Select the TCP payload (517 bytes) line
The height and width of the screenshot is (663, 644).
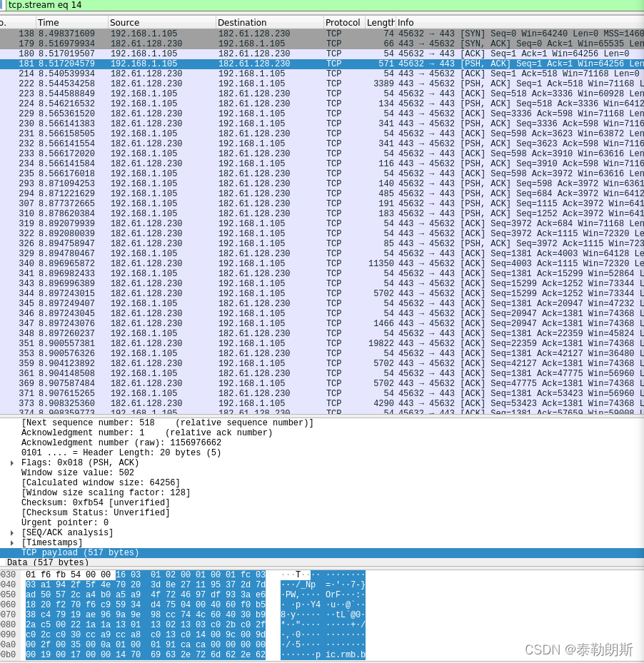pos(322,552)
